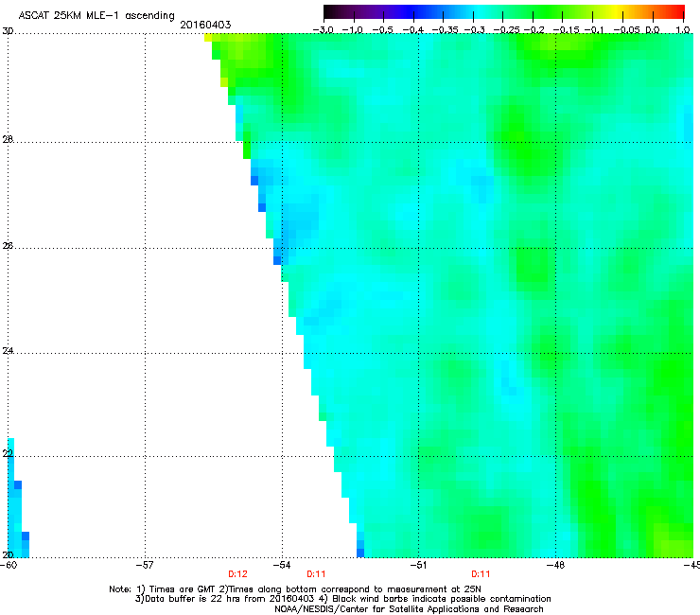700x615 pixels.
Task: Select the 20160403 date below the title
Action: coord(205,25)
